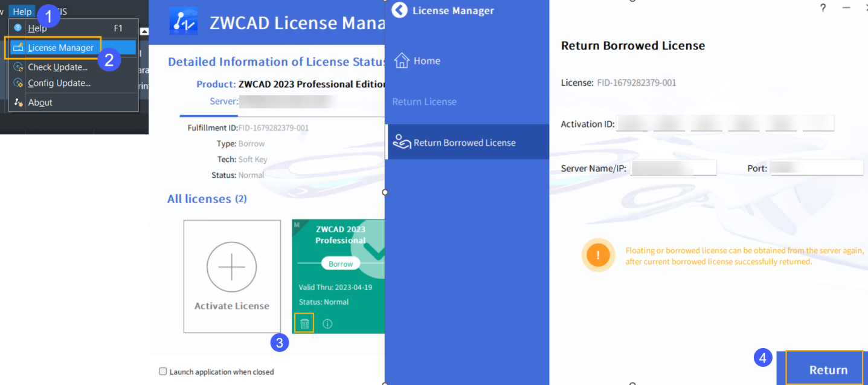The width and height of the screenshot is (868, 385).
Task: Click the trash icon on ZWCAD 2023 card
Action: point(304,323)
